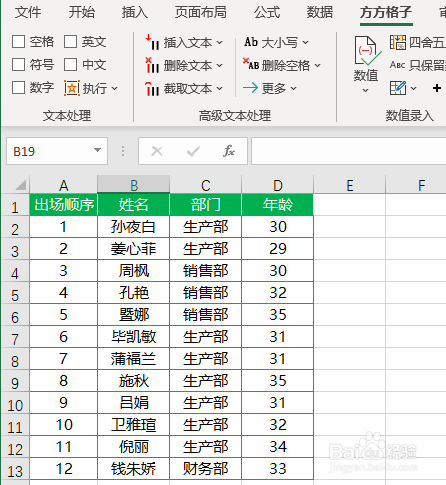
Task: Select the 方方格子 tab
Action: coord(386,12)
